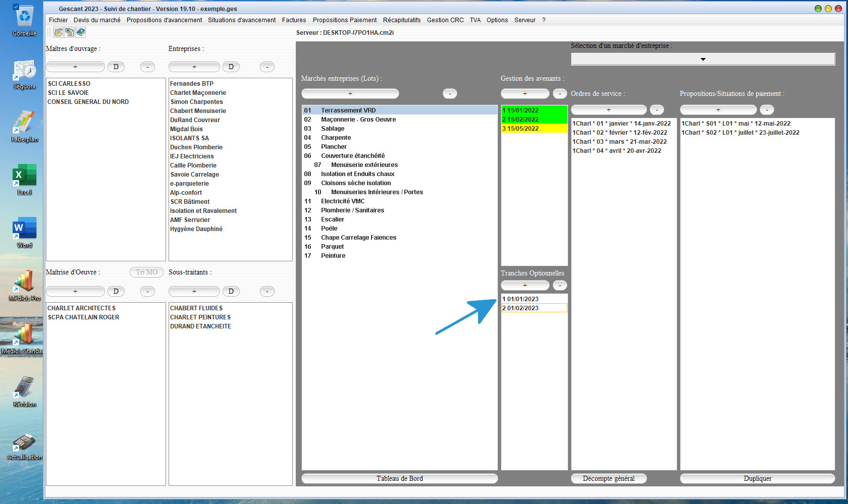Select the Révision desktop shortcut
Image resolution: width=848 pixels, height=504 pixels.
pos(24,392)
